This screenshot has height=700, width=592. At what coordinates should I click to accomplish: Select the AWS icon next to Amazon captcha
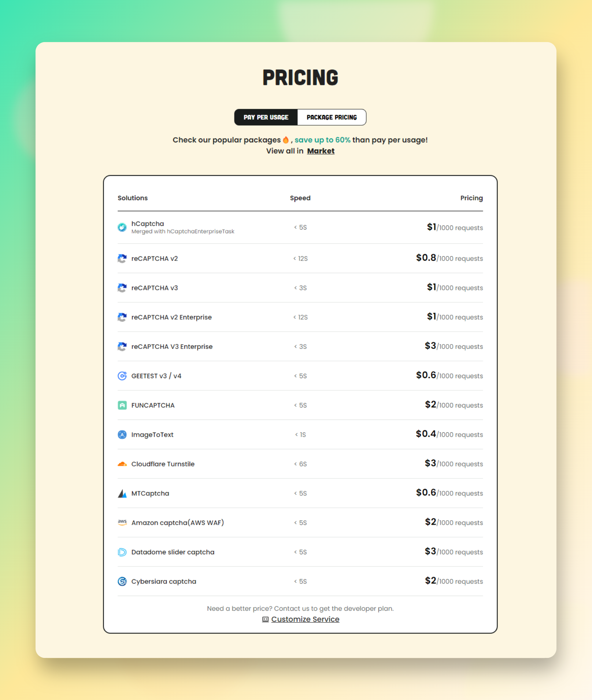click(x=122, y=522)
